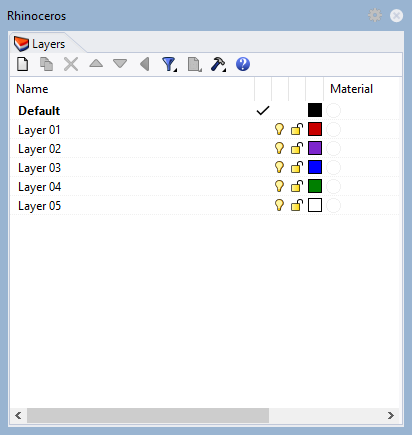
Task: Click the Material column header
Action: point(361,89)
